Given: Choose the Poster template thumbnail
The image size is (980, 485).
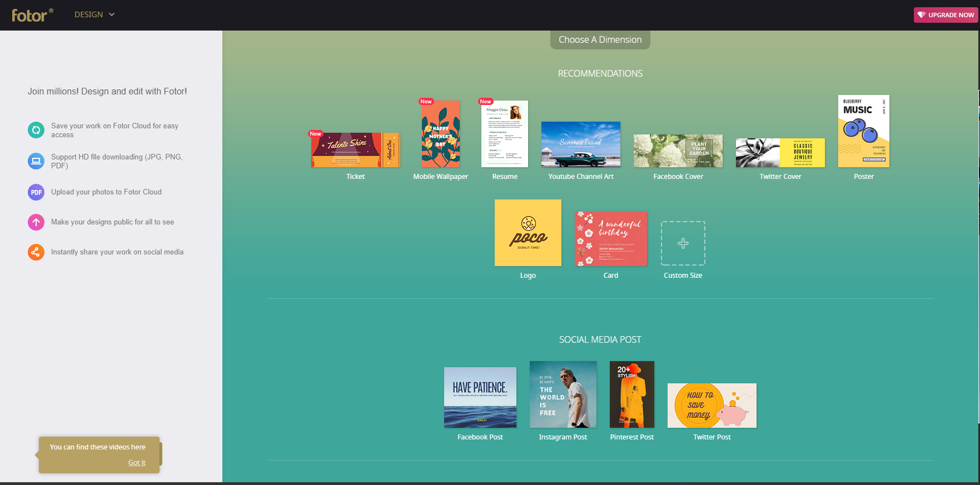Looking at the screenshot, I should (863, 131).
